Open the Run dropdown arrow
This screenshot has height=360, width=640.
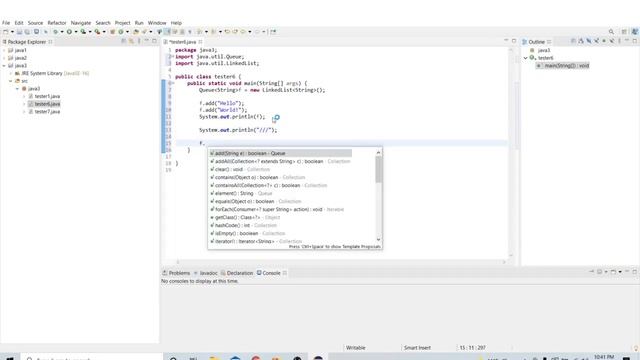76,32
